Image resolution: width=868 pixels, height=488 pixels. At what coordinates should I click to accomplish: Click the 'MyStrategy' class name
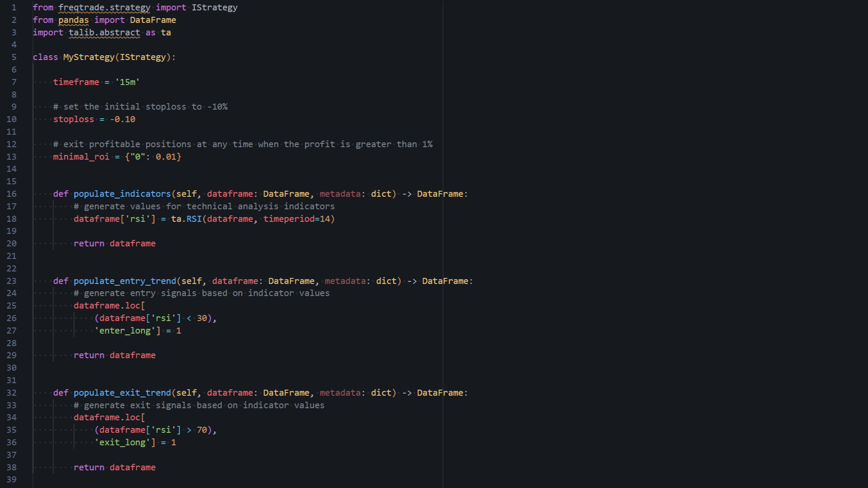tap(89, 57)
